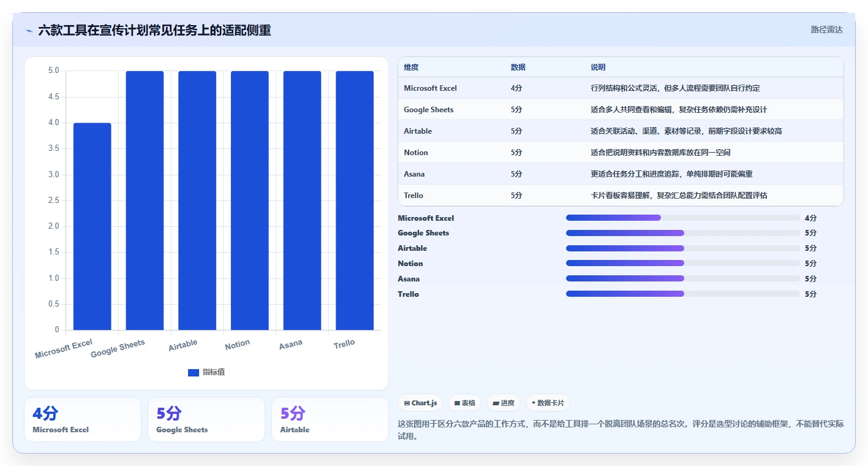The image size is (868, 466).
Task: Click the Microsoft Excel label beside its progress bar
Action: (426, 218)
